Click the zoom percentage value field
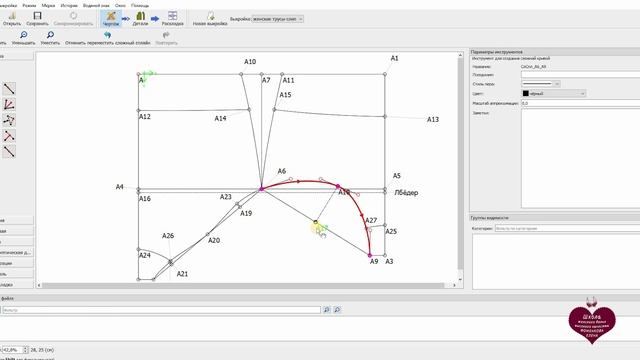 click(x=12, y=350)
